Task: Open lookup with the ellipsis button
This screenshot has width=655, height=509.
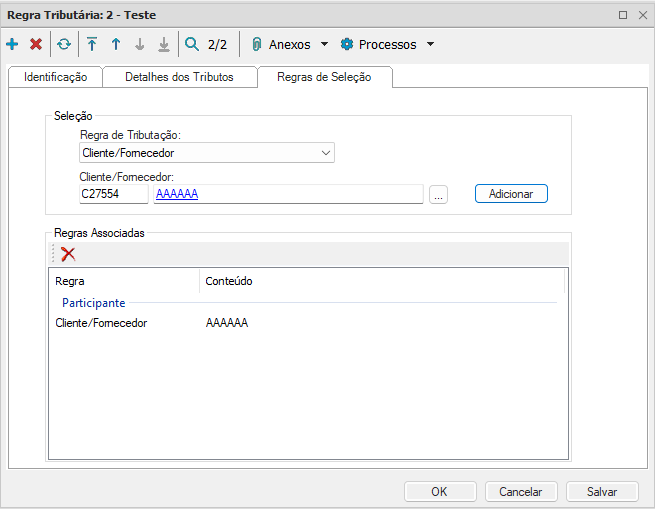Action: coord(438,195)
